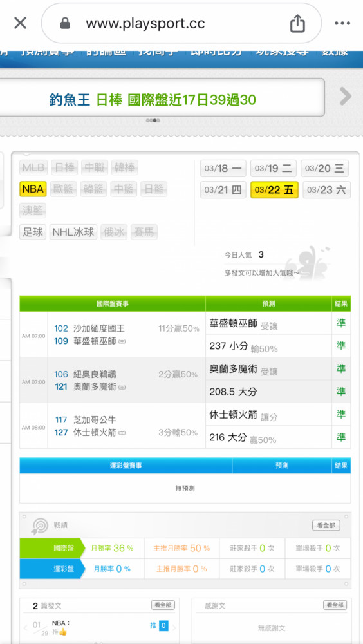Go to next post with right chevron
The height and width of the screenshot is (644, 363).
pyautogui.click(x=173, y=627)
